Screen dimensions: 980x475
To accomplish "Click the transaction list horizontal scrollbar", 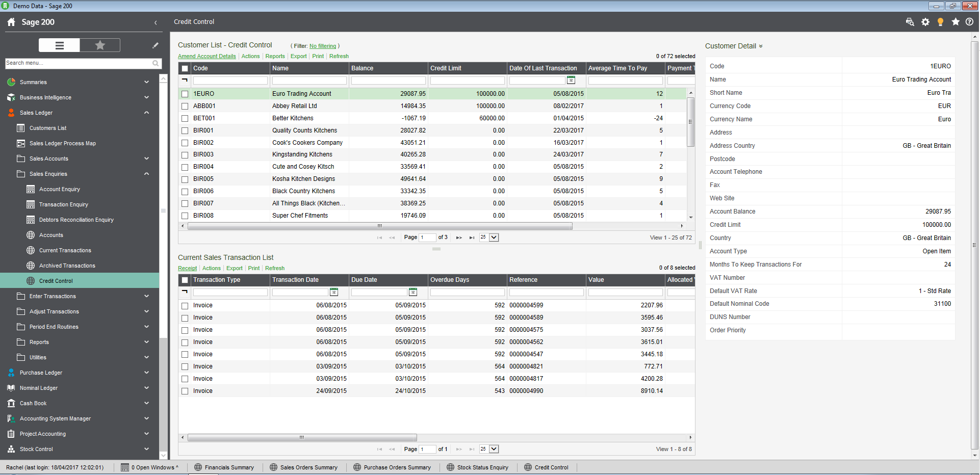I will click(302, 438).
